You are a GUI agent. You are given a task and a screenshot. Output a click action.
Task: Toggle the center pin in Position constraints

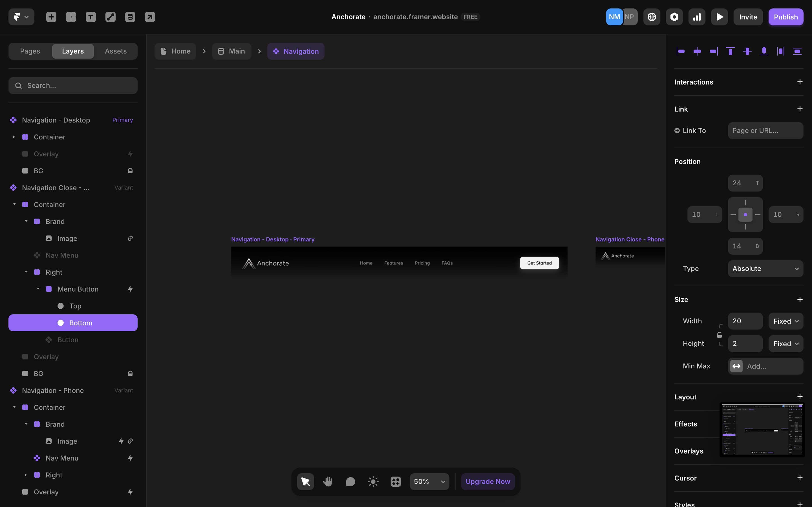(745, 215)
